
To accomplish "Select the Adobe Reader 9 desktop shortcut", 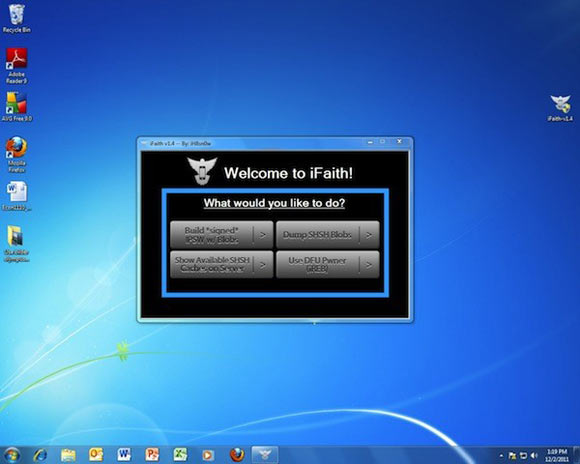I will point(16,66).
